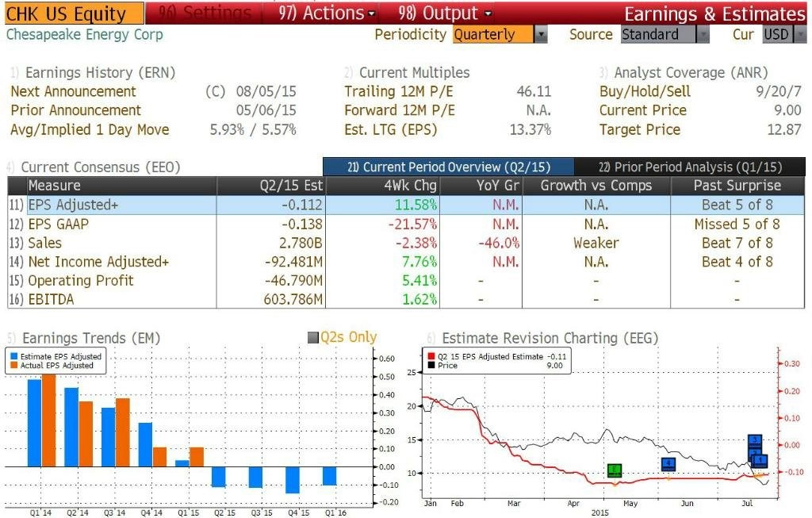Click the CHK US Equity ticker field
The image size is (812, 518).
click(x=75, y=13)
